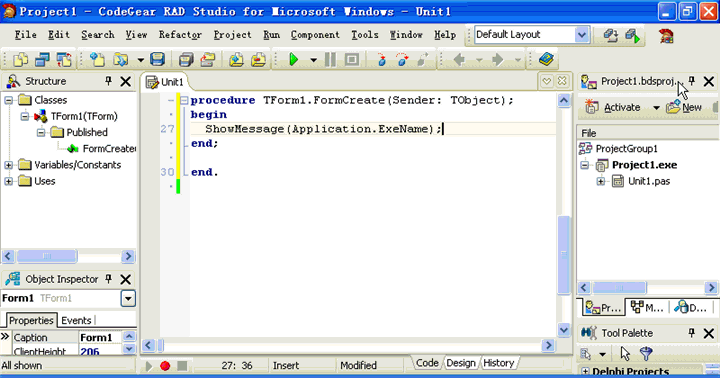Expand the Variables/Constants node
This screenshot has width=720, height=378.
(8, 165)
